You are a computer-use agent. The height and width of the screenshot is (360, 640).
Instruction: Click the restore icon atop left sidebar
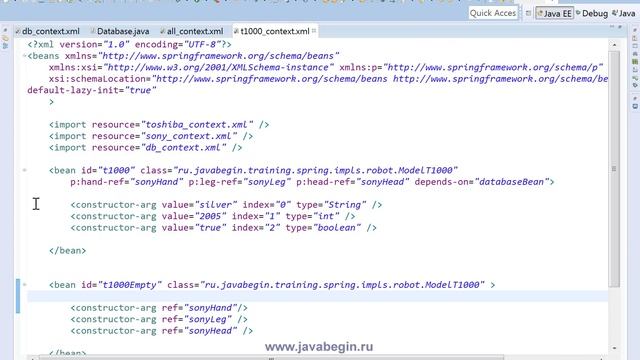5,30
